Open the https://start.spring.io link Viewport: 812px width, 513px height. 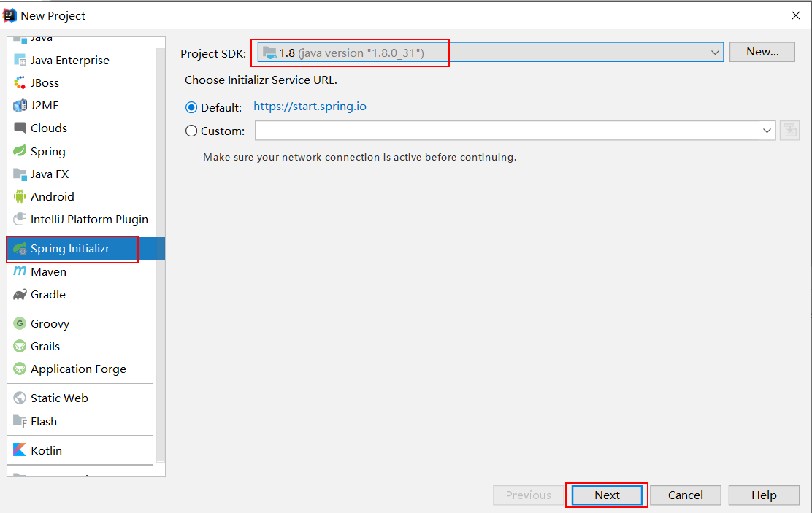click(310, 107)
